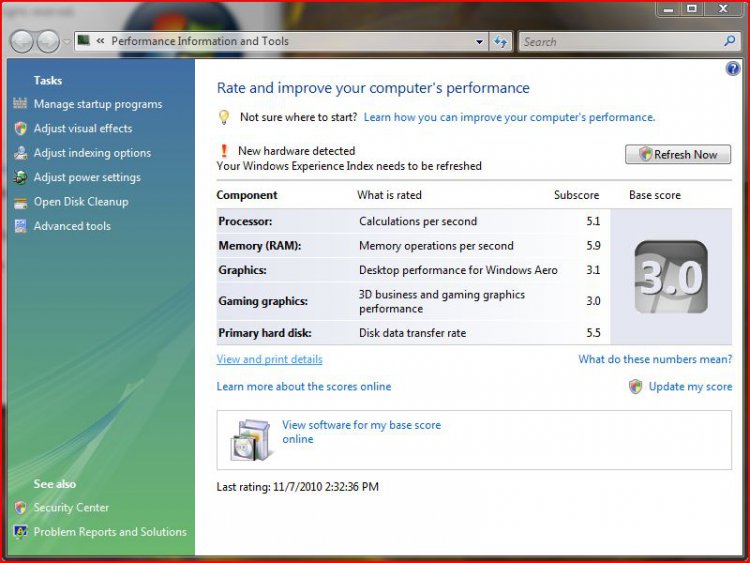Click inside the Search field

(622, 42)
